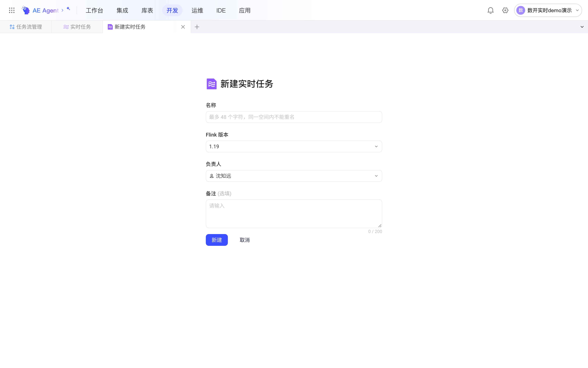Screen dimensions: 588x368
Task: Go to 应用 menu
Action: click(x=245, y=10)
